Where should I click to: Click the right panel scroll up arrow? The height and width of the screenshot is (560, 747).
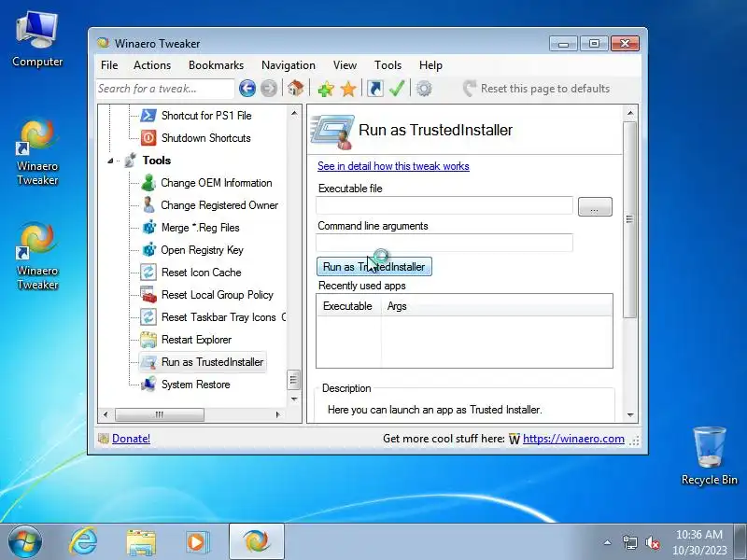[x=630, y=113]
